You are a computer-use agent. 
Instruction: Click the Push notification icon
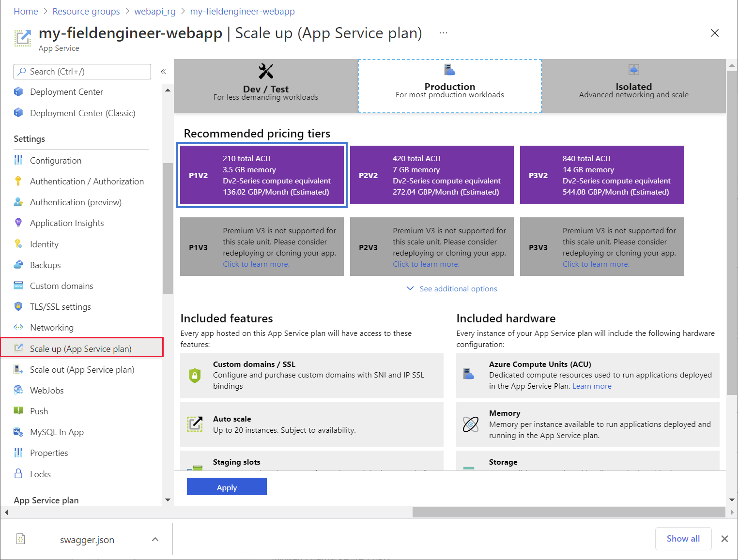18,411
